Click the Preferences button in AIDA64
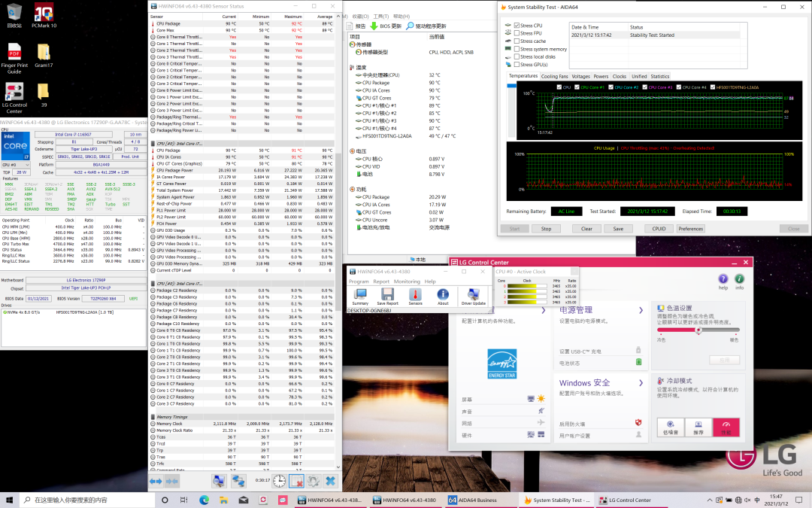 pos(690,229)
